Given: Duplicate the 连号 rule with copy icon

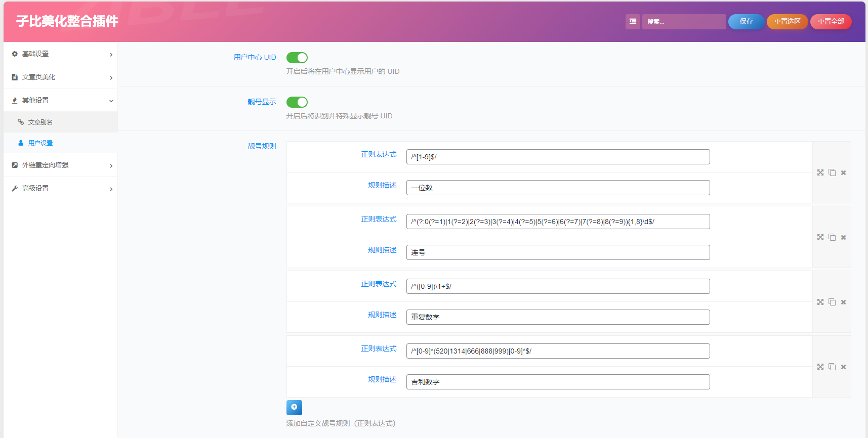Looking at the screenshot, I should coord(832,237).
